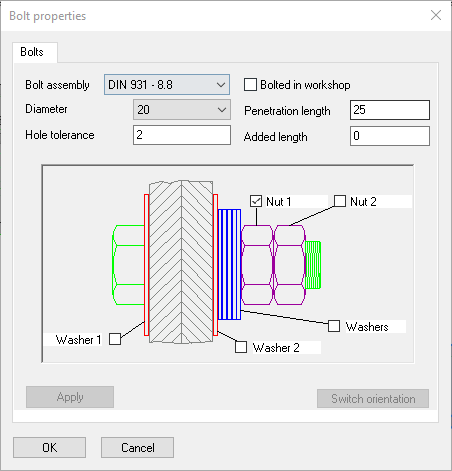452x471 pixels.
Task: Uncheck the Nut 1 checkbox
Action: click(x=256, y=201)
